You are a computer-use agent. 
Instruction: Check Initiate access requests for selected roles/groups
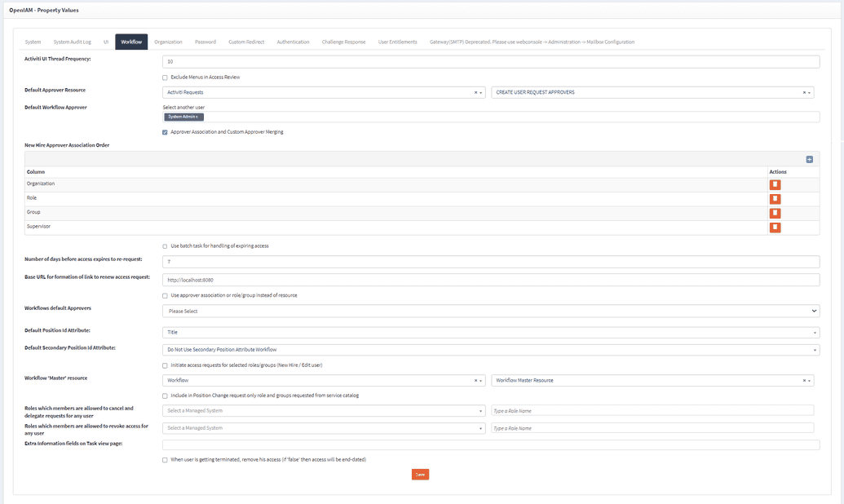click(x=164, y=365)
